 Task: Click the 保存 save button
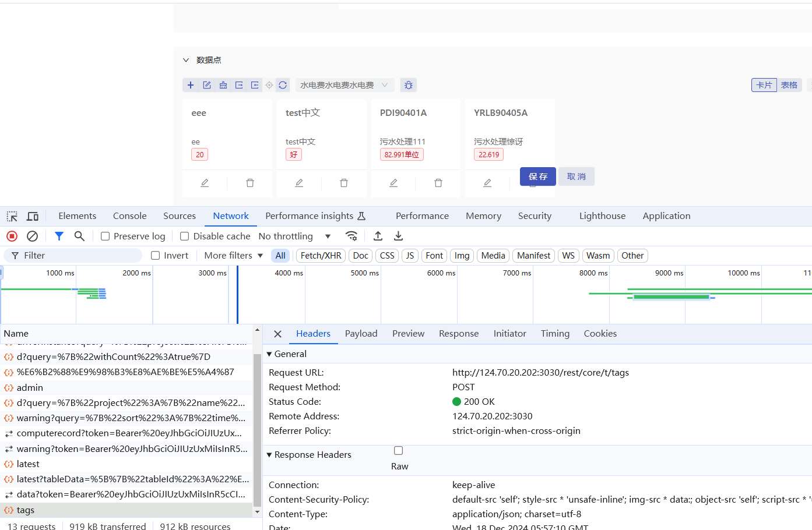538,176
